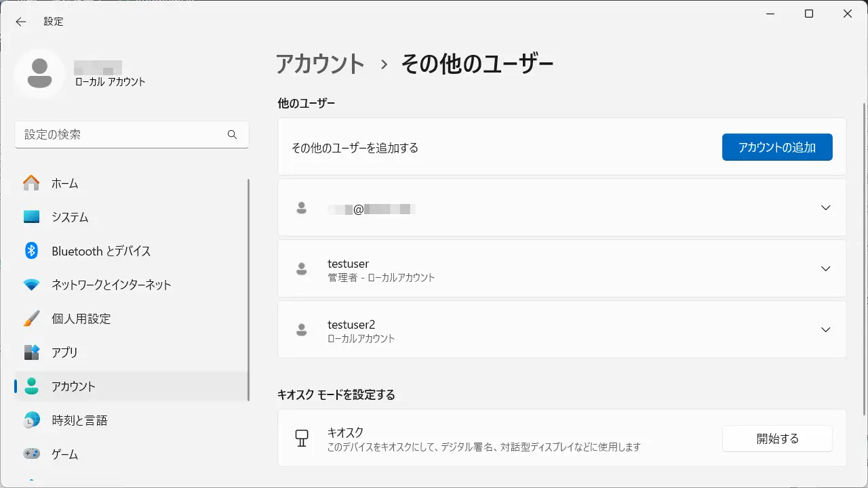Click the 開始する kiosk button

(x=777, y=439)
